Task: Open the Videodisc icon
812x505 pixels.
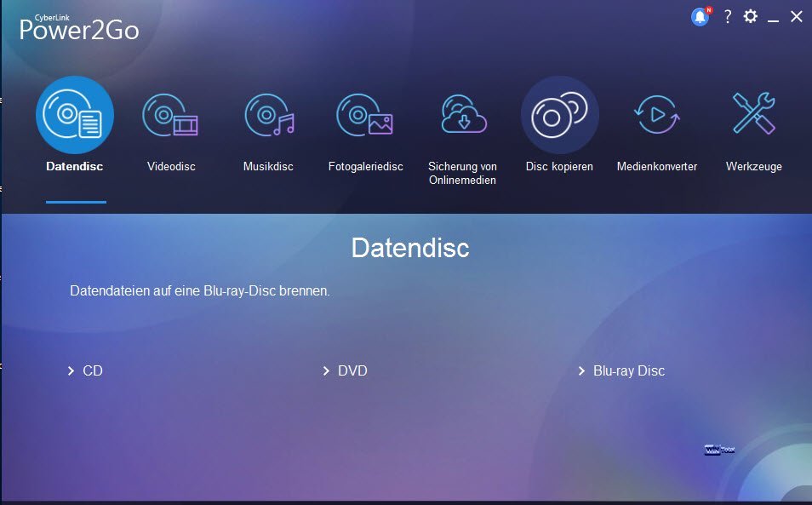Action: [x=170, y=115]
